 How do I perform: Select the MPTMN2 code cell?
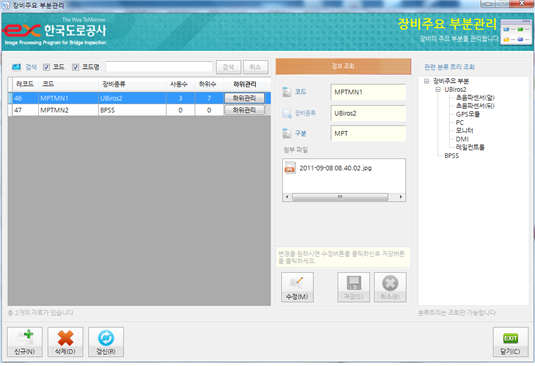click(x=68, y=110)
